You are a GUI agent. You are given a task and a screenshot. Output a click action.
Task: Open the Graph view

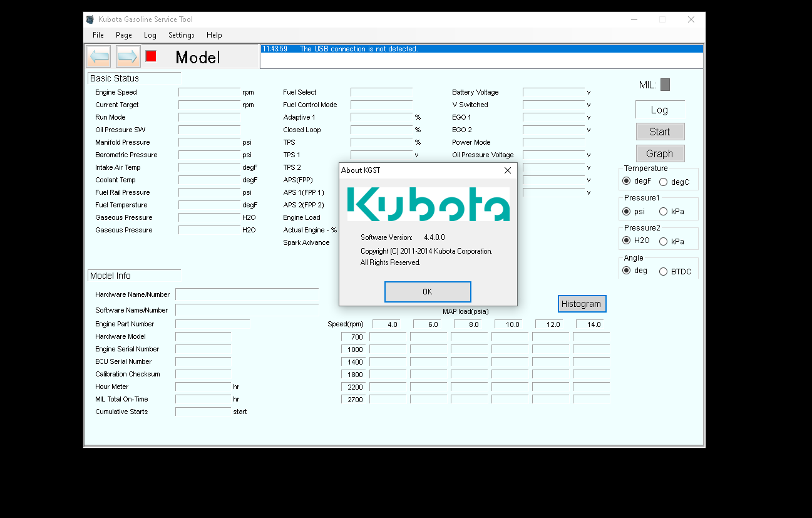[660, 153]
